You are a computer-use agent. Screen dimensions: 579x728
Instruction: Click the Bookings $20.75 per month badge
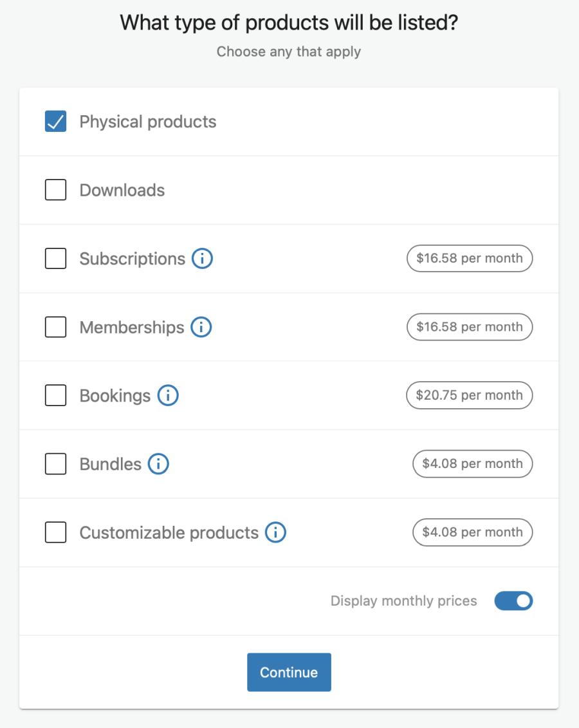point(470,395)
